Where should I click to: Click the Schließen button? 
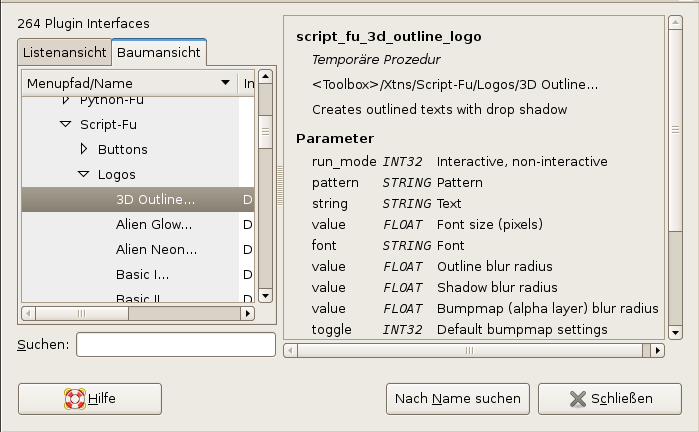[610, 399]
